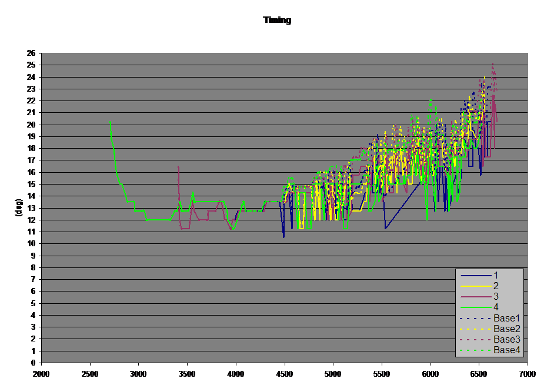This screenshot has width=554, height=392.
Task: Click the x-axis value '7000'
Action: (528, 374)
